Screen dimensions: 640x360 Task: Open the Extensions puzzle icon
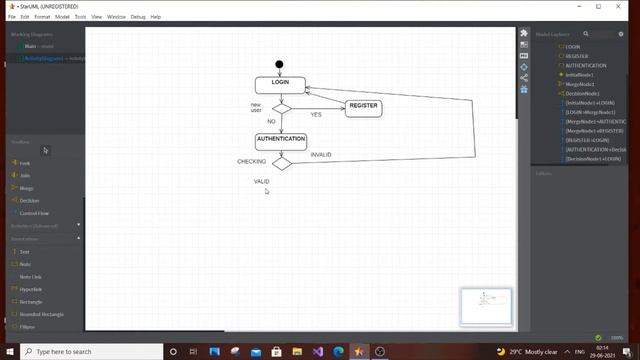(x=524, y=33)
